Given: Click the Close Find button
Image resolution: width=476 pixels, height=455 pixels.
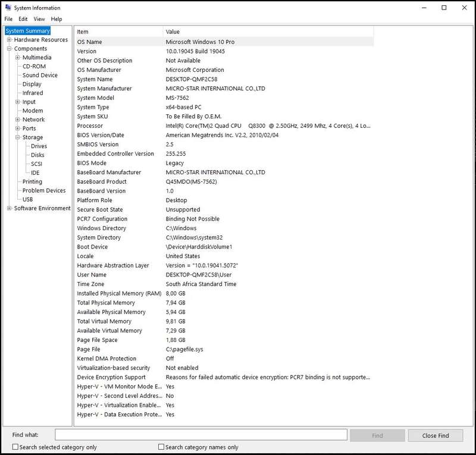Looking at the screenshot, I should [x=436, y=435].
